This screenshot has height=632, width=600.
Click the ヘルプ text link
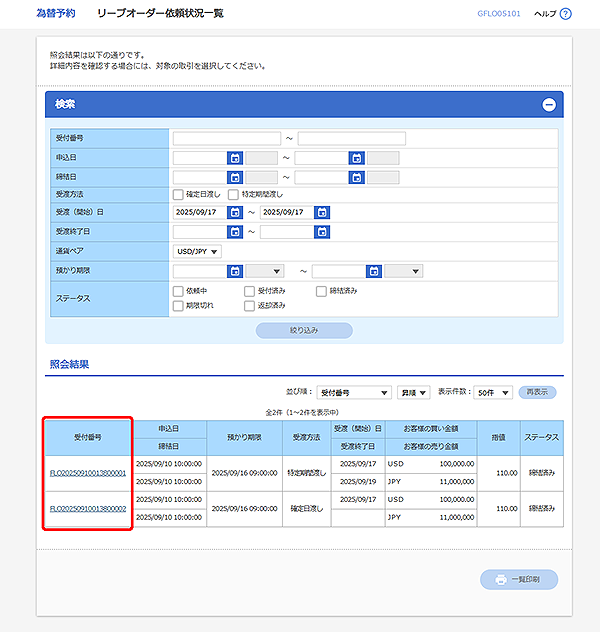pyautogui.click(x=545, y=14)
